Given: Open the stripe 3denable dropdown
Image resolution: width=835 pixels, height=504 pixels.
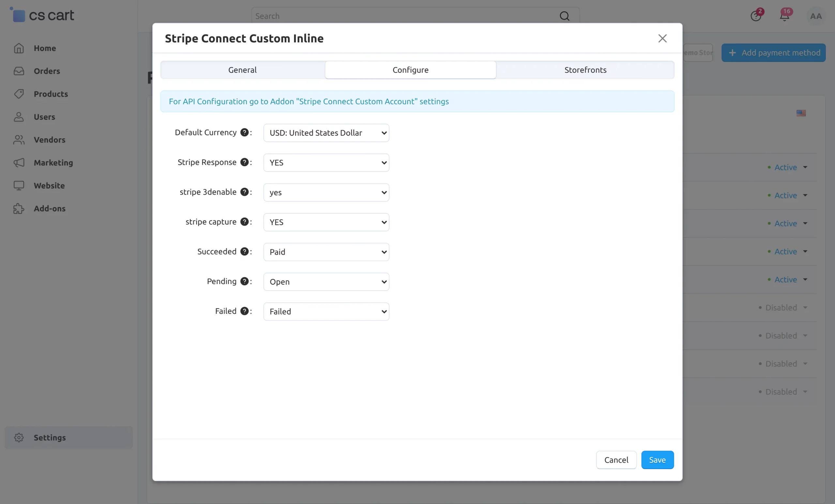Looking at the screenshot, I should (x=326, y=192).
